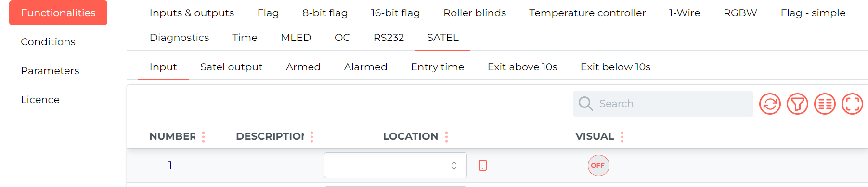Toggle the OFF visual state for input 1

tap(598, 165)
